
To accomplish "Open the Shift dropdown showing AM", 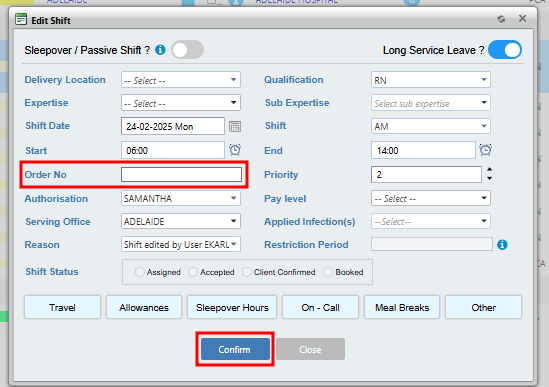I will [431, 126].
